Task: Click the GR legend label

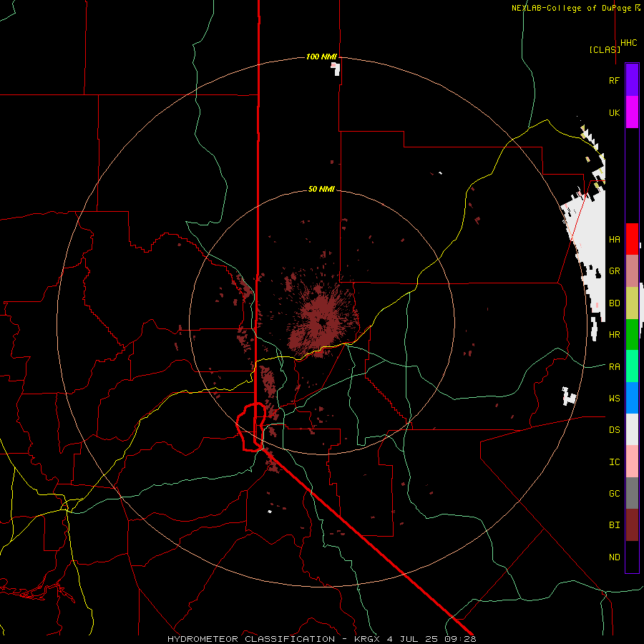Action: coord(614,271)
